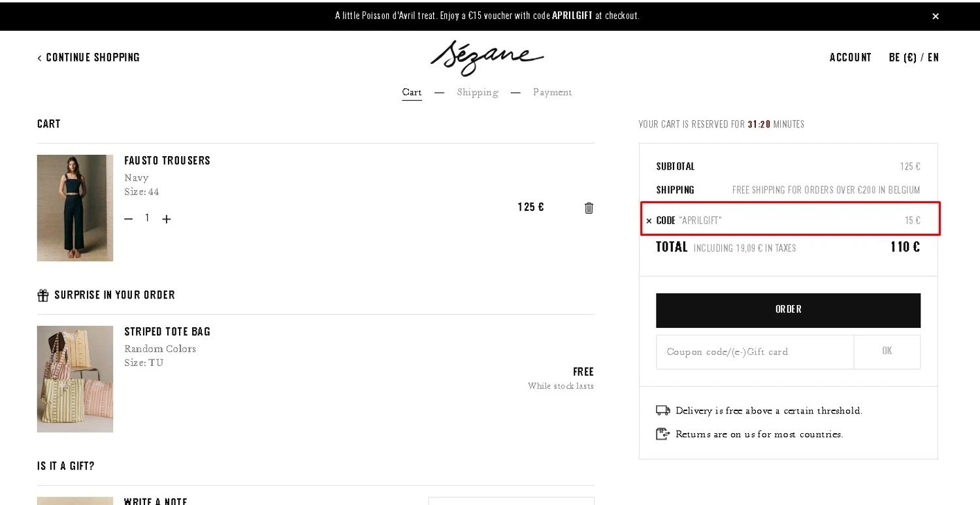Image resolution: width=980 pixels, height=505 pixels.
Task: Open the Striped Tote Bag thumbnail
Action: point(75,379)
